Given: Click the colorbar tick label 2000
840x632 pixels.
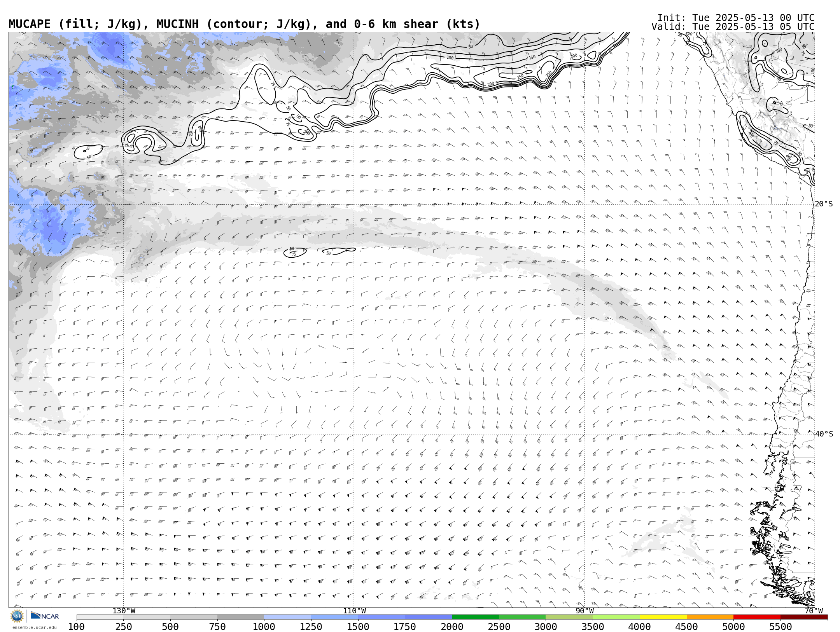Looking at the screenshot, I should click(452, 627).
